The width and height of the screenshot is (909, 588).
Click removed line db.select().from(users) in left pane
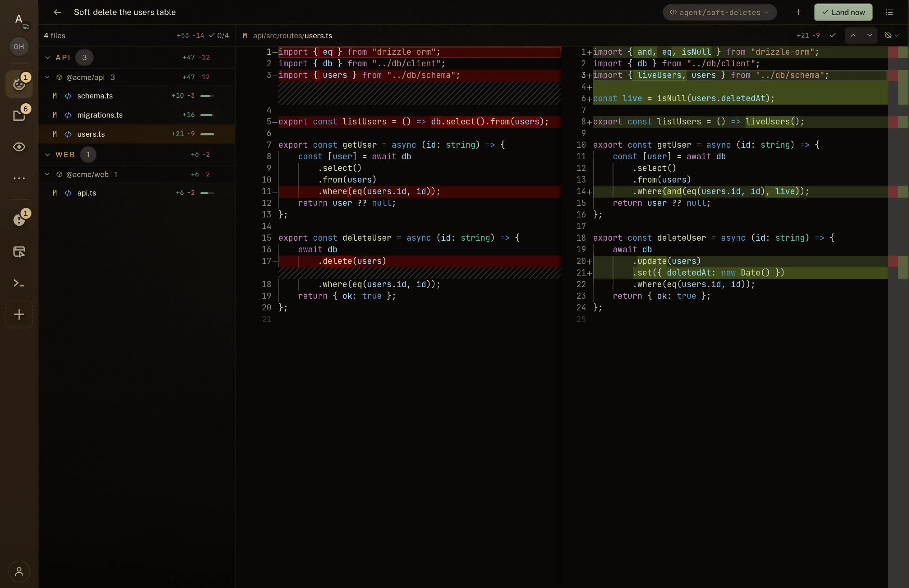(x=419, y=122)
